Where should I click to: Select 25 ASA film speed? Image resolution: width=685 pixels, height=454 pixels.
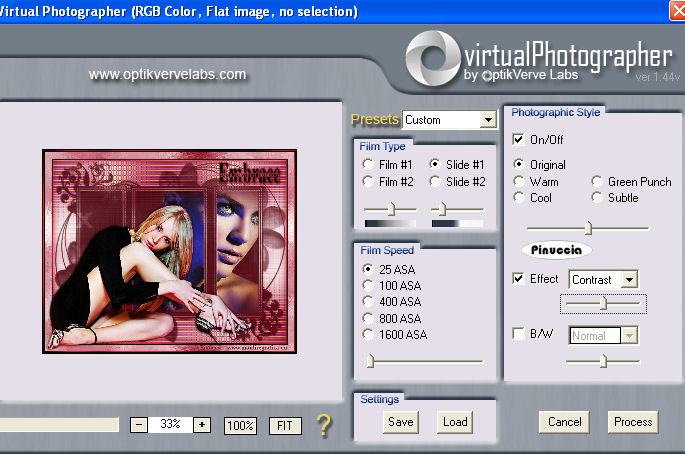coord(368,269)
